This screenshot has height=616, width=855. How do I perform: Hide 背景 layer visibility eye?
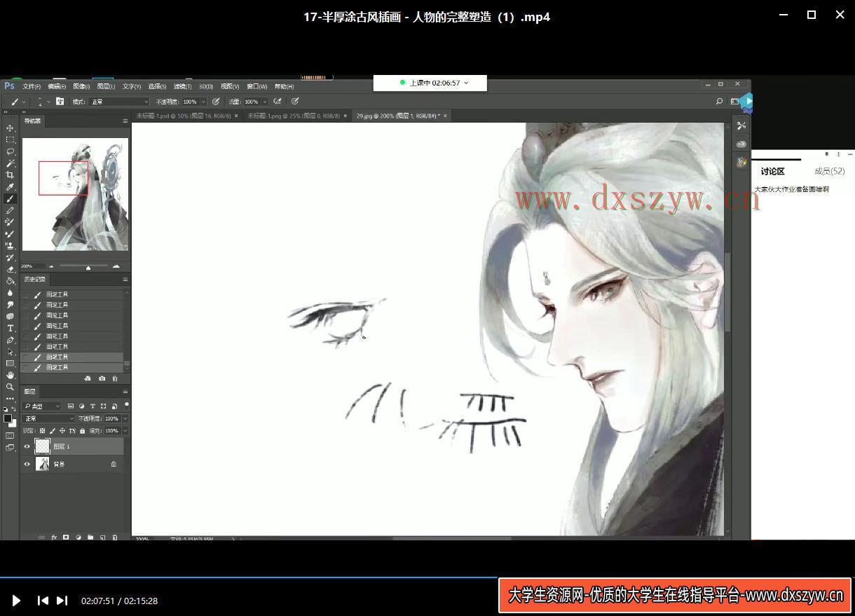(x=27, y=464)
